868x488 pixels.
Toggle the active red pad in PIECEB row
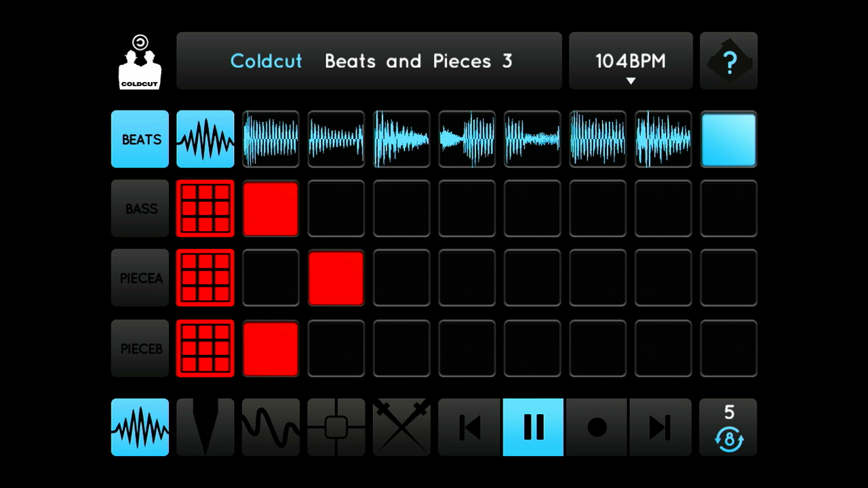coord(271,348)
